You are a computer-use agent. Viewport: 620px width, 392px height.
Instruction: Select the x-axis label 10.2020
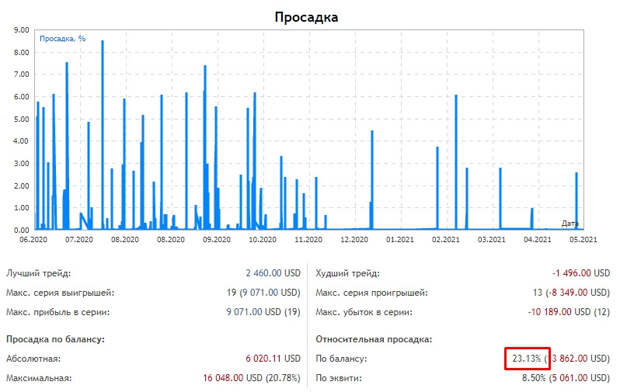click(x=263, y=240)
